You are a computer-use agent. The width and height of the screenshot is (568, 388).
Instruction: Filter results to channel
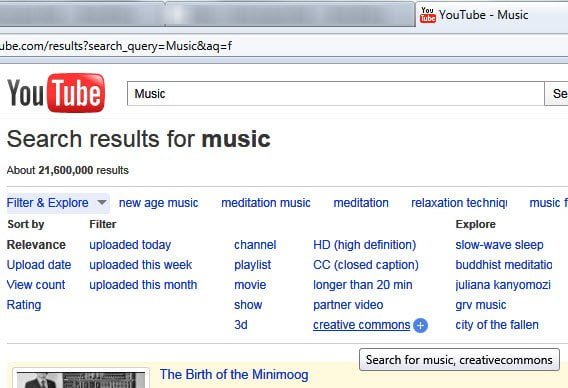[x=255, y=245]
